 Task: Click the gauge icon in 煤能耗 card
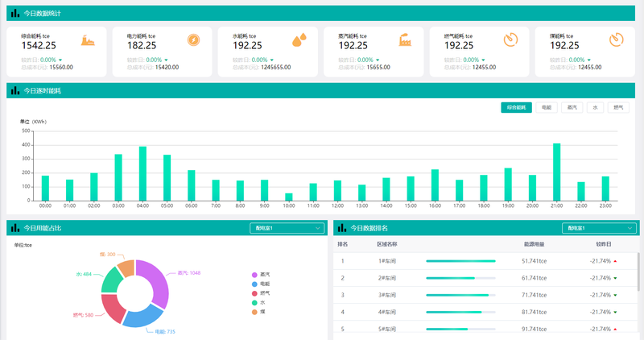pos(616,40)
